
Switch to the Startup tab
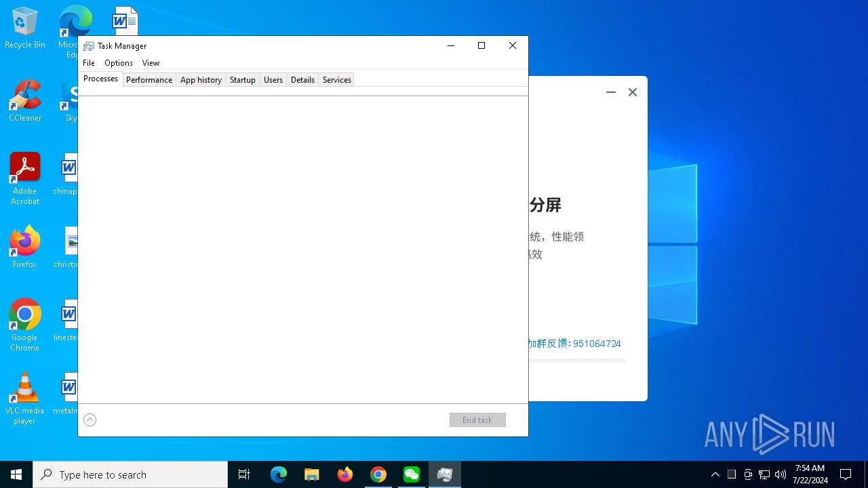click(x=242, y=79)
